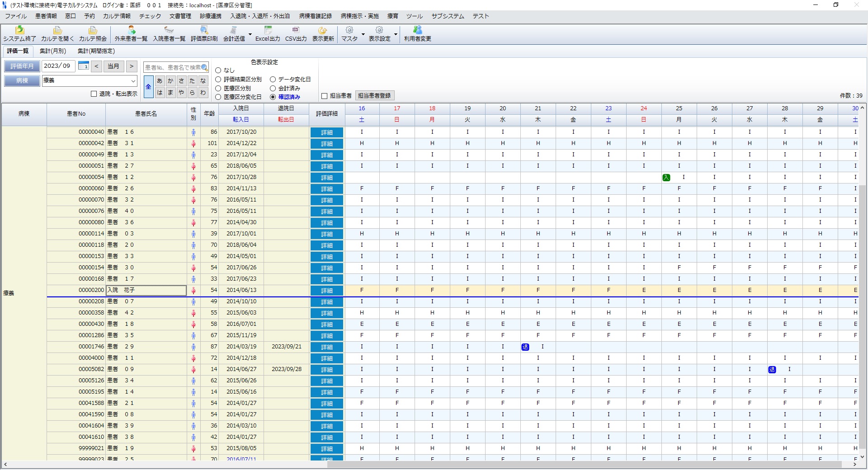This screenshot has height=470, width=868.
Task: Check the 担当患者 checkbox
Action: pos(324,96)
